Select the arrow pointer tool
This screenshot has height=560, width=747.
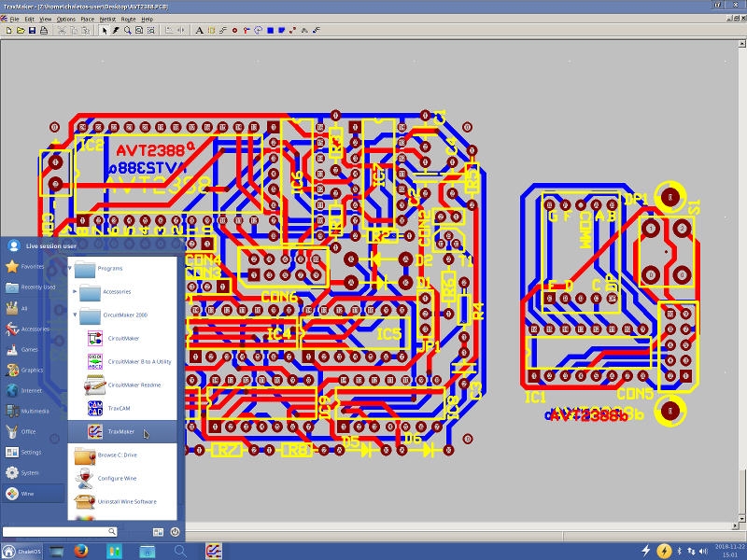(105, 30)
